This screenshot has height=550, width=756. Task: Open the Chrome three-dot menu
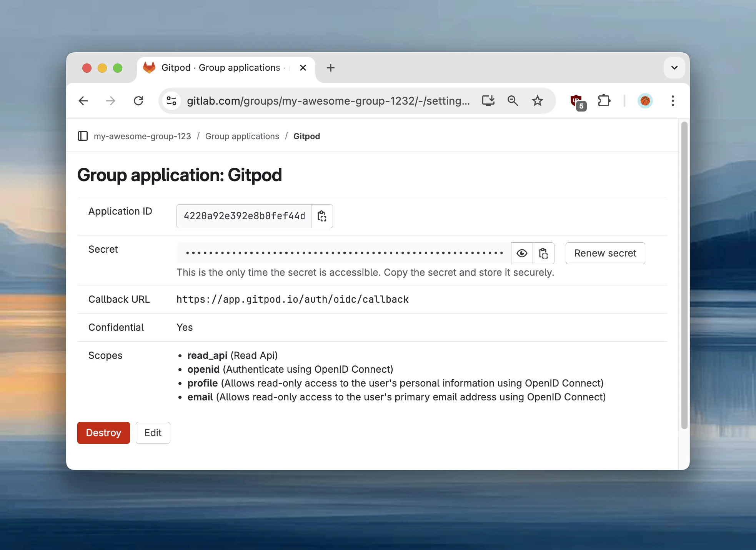pos(673,101)
